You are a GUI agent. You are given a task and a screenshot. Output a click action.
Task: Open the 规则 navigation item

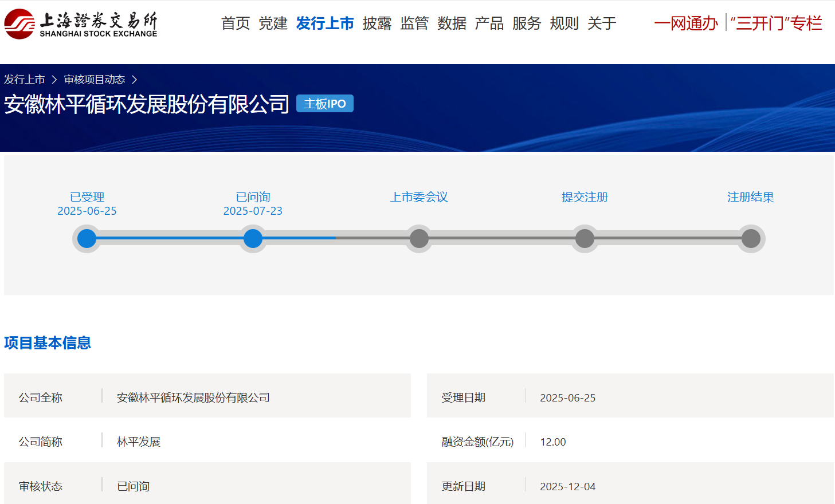[x=564, y=23]
